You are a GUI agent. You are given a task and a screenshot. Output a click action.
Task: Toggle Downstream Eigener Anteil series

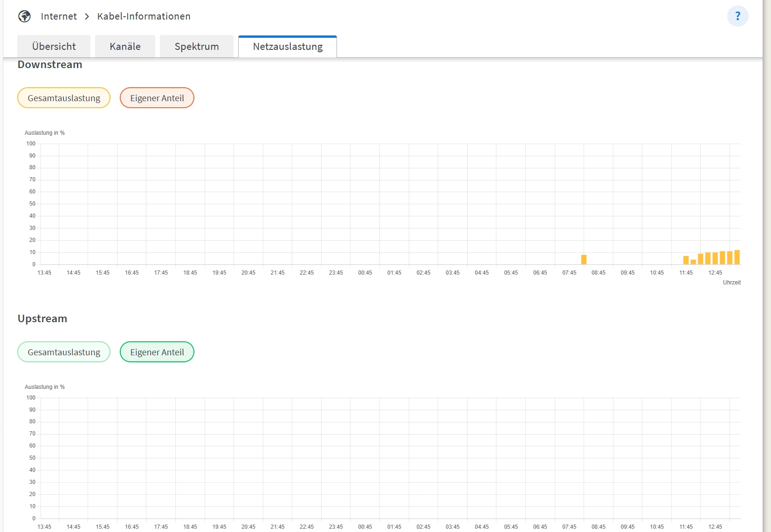tap(157, 98)
